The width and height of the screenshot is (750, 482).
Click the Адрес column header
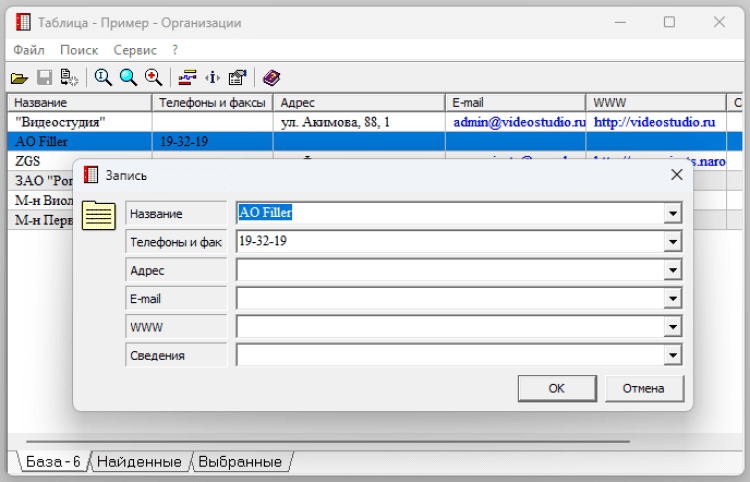(x=359, y=102)
